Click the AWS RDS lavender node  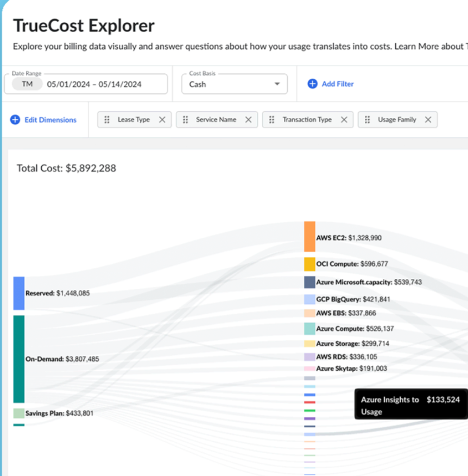coord(309,357)
